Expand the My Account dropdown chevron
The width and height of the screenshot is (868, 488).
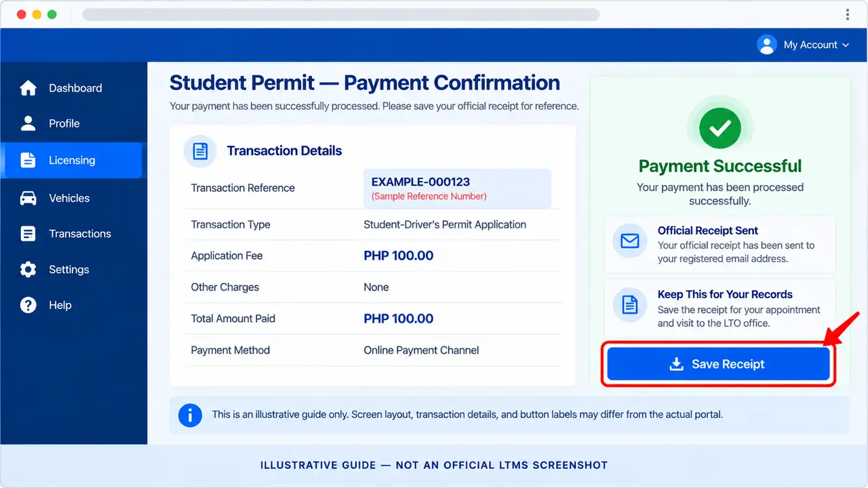tap(846, 45)
